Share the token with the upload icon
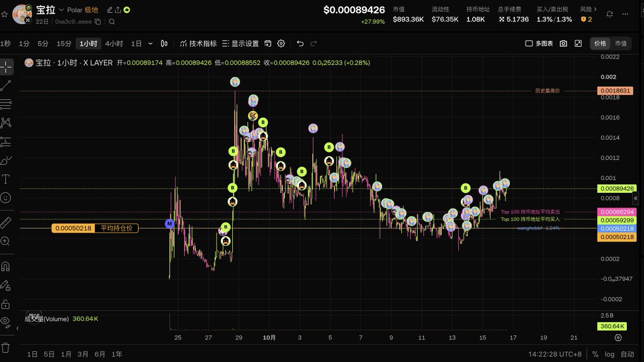This screenshot has height=362, width=644. (x=118, y=10)
